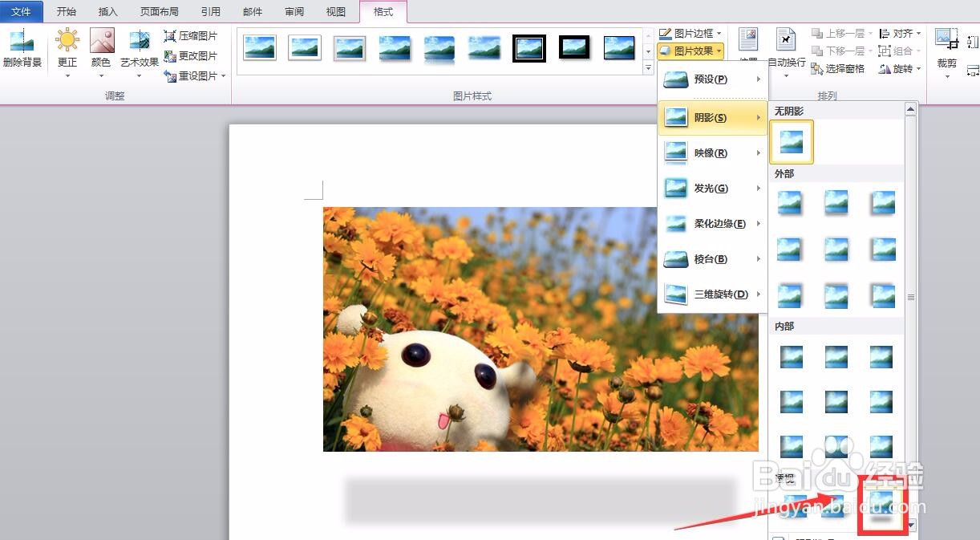This screenshot has height=540, width=980.
Task: Open the 映像 reflection submenu
Action: pos(712,153)
